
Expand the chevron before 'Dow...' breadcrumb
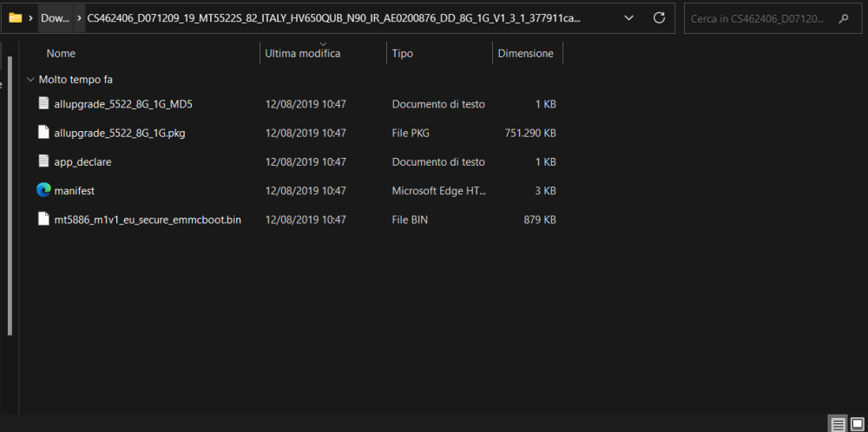(31, 18)
